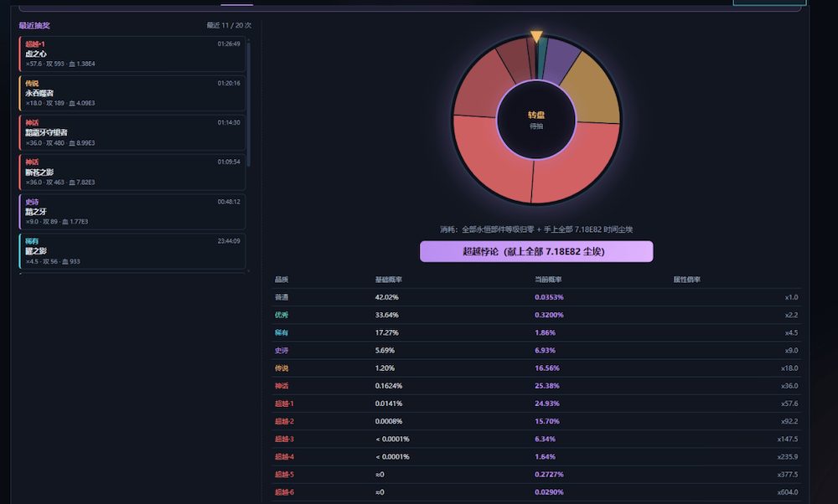This screenshot has height=504, width=838.
Task: Click the gold pointer atop the wheel
Action: tap(536, 36)
